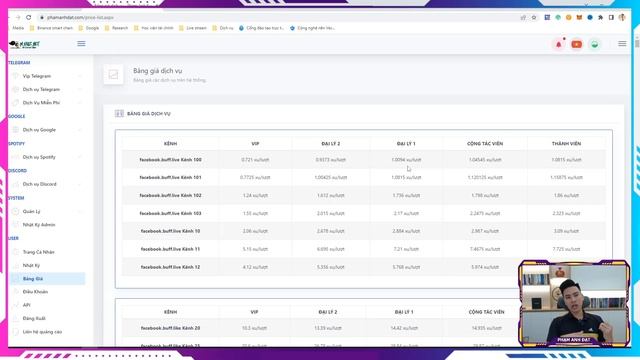The image size is (640, 360).
Task: Select the facebook.buff.live Kênh 103 row
Action: coord(364,213)
